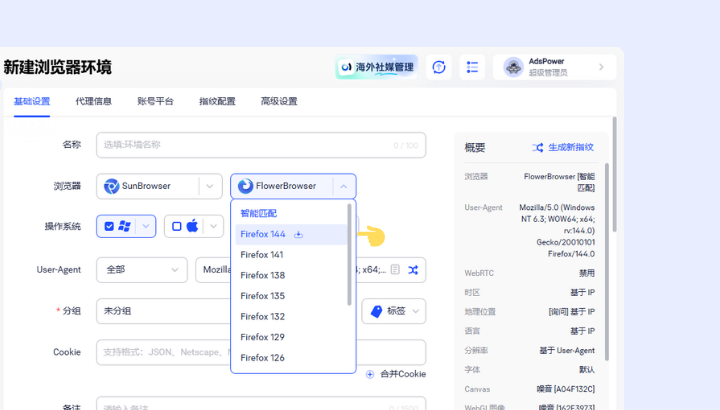Click the download icon beside Firefox 144
Screen dimensions: 720x410
coord(298,235)
